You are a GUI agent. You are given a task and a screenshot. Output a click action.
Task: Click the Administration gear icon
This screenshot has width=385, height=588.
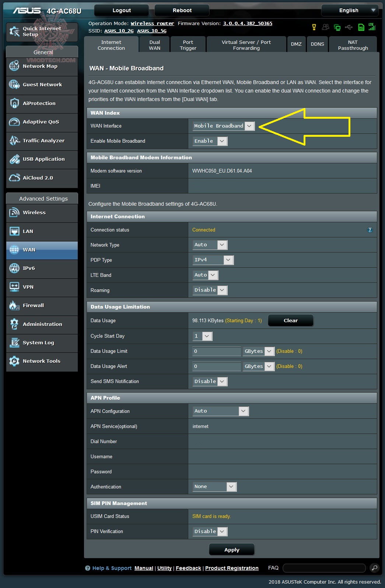14,324
